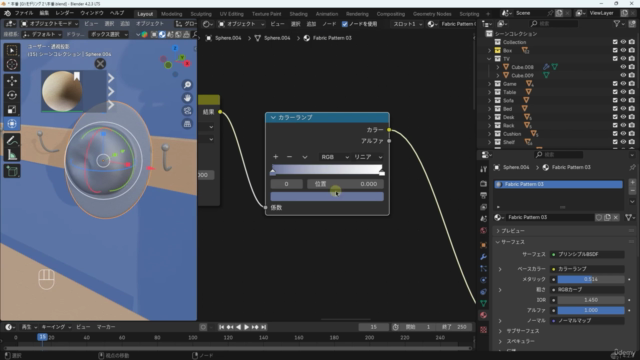
Task: Activate the Rotate tool
Action: (x=12, y=95)
